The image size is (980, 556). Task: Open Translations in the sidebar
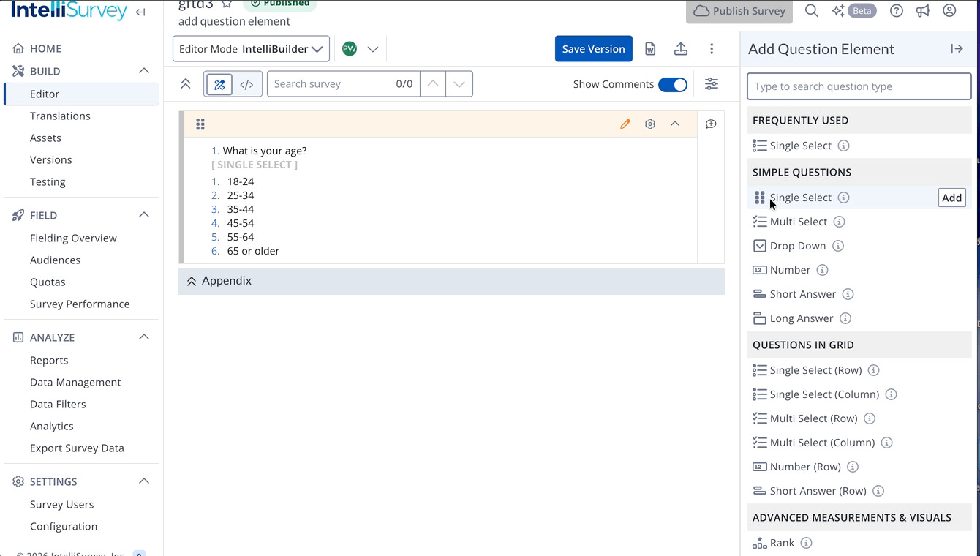click(60, 116)
